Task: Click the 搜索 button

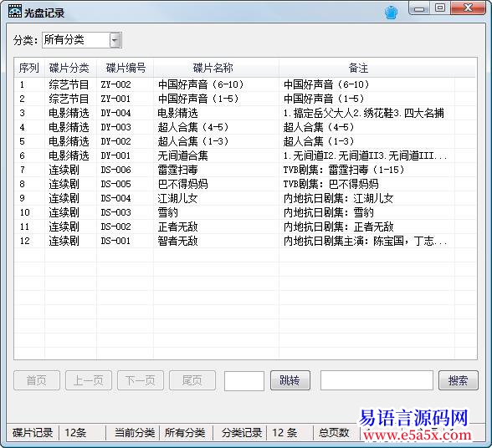Action: 459,380
